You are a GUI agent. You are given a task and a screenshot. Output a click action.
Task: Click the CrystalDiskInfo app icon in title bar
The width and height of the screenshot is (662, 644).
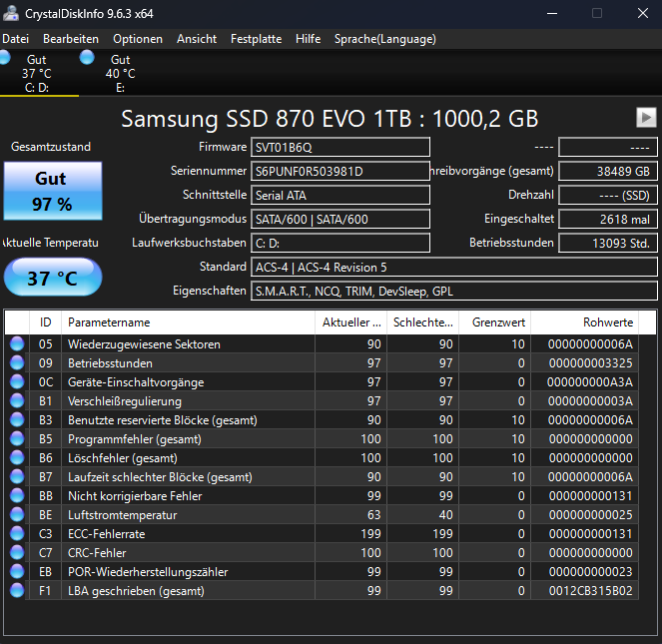coord(11,13)
